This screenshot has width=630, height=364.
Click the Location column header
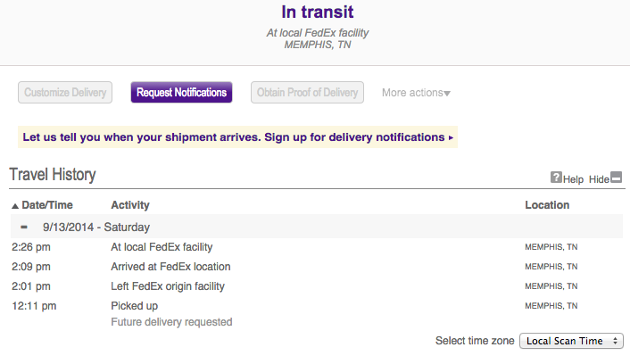point(547,205)
